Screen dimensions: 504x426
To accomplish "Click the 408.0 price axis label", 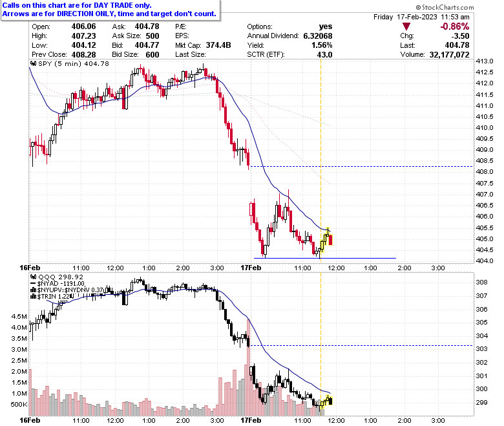I will (x=485, y=172).
